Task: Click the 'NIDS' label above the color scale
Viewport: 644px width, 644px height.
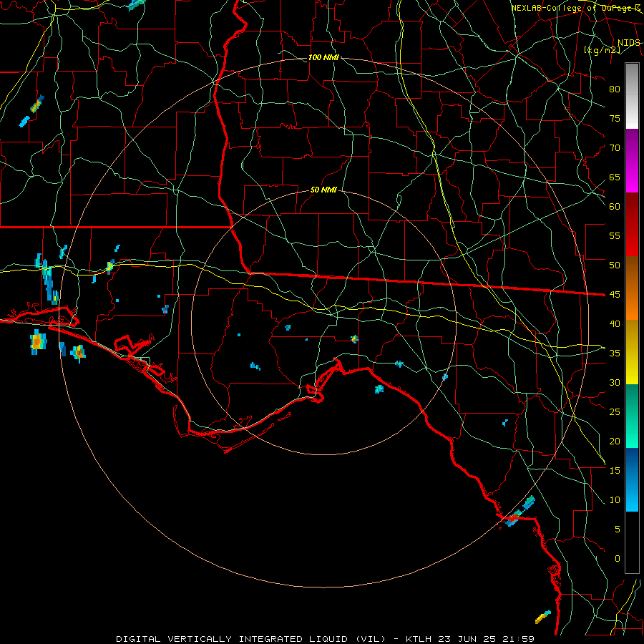Action: pyautogui.click(x=628, y=43)
